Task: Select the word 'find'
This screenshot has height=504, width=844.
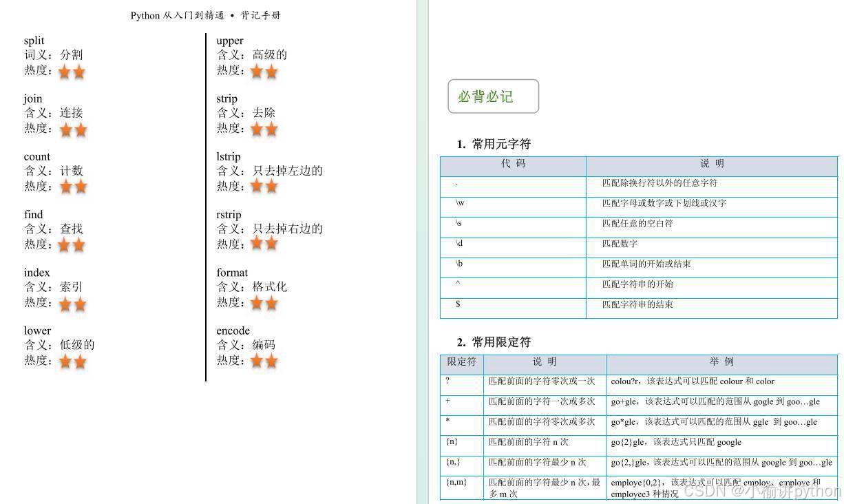Action: [x=33, y=214]
